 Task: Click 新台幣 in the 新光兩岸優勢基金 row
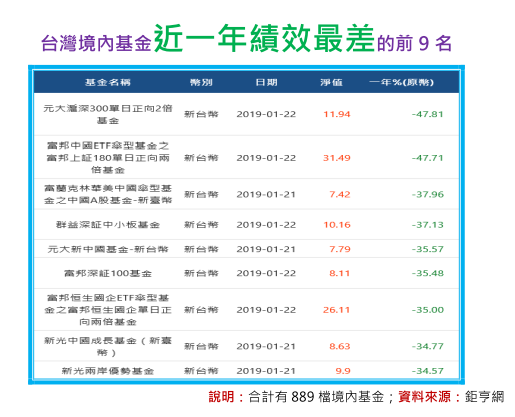201,371
